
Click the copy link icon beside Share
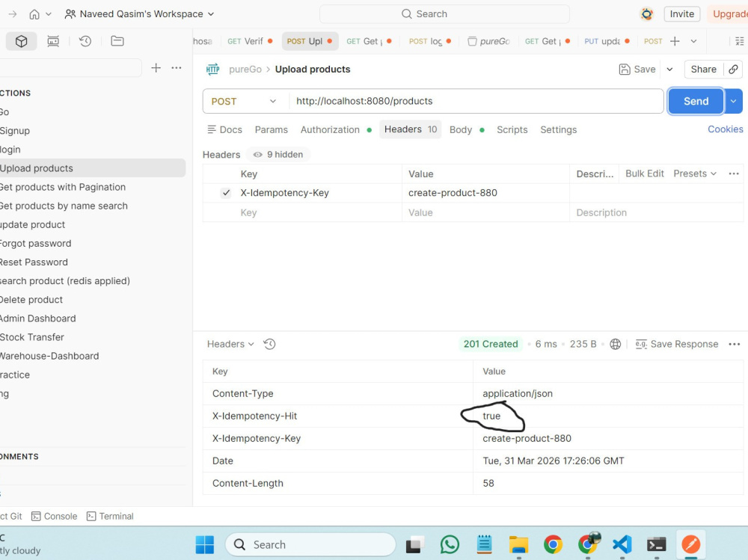pos(733,70)
